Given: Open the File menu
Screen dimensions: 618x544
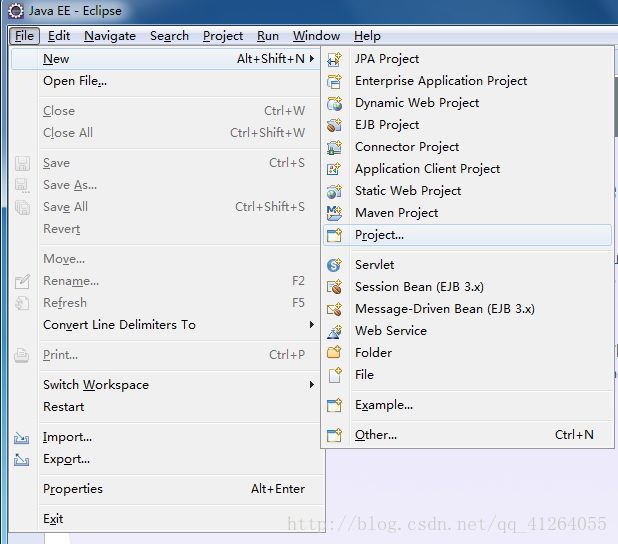Looking at the screenshot, I should pyautogui.click(x=24, y=36).
